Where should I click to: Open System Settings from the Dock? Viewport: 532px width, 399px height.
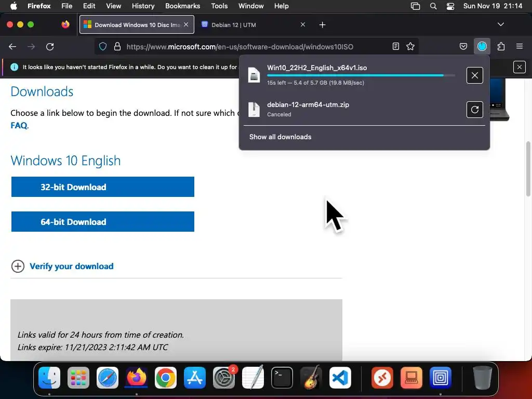point(224,378)
